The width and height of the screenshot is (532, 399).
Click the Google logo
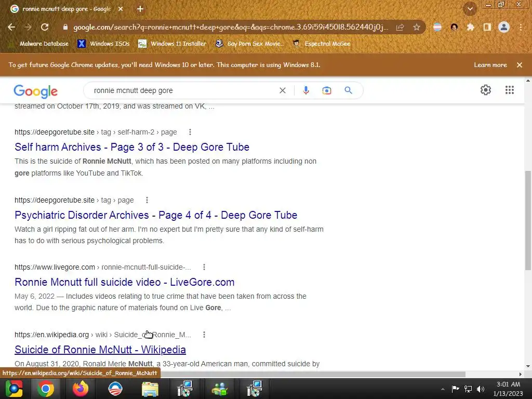[36, 91]
